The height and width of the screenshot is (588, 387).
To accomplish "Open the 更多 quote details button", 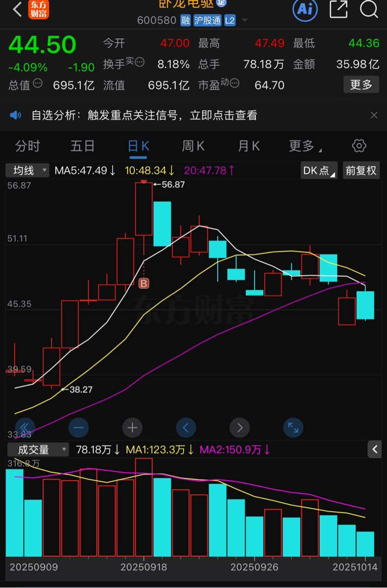I will [361, 85].
